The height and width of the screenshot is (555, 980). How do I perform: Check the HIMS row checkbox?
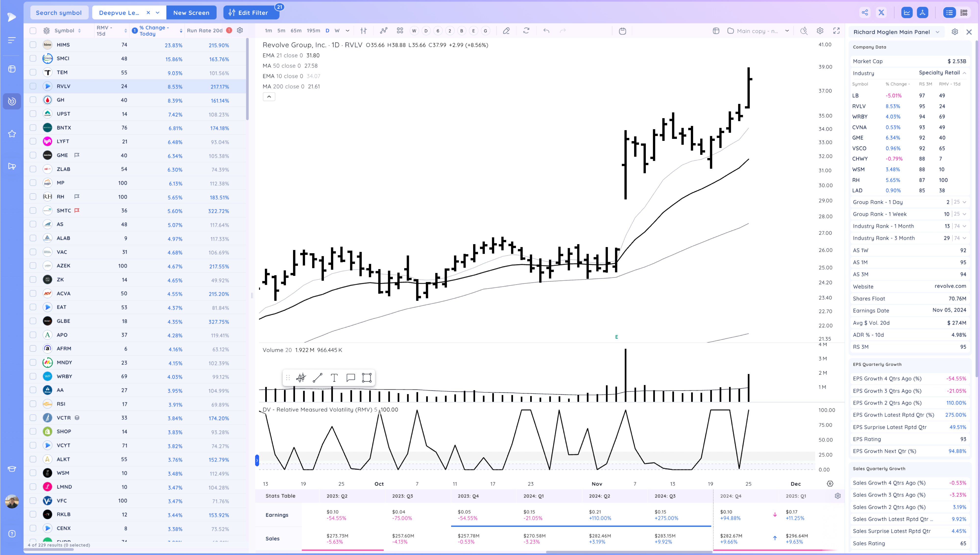pos(33,45)
